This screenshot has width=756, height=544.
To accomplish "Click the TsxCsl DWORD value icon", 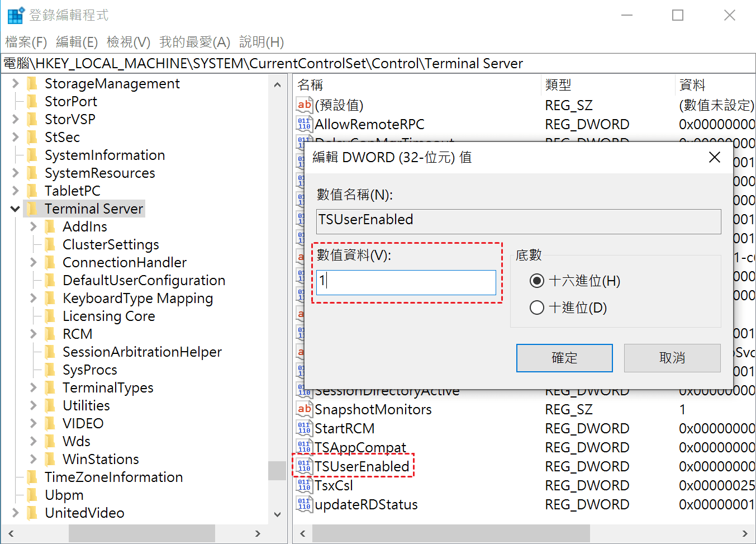I will click(304, 485).
